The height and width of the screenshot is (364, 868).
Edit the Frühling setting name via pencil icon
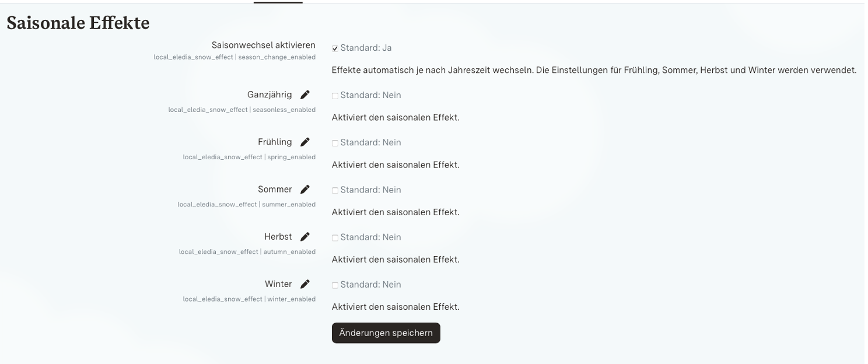click(305, 142)
